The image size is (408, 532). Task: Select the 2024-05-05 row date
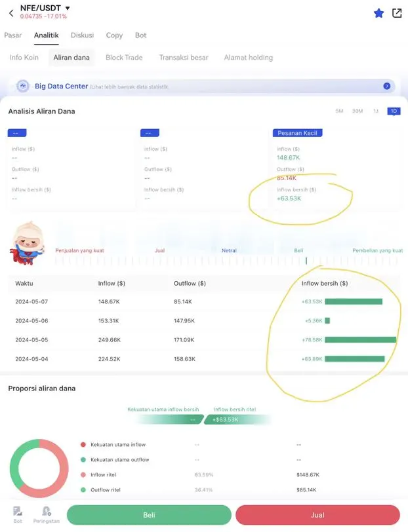31,339
